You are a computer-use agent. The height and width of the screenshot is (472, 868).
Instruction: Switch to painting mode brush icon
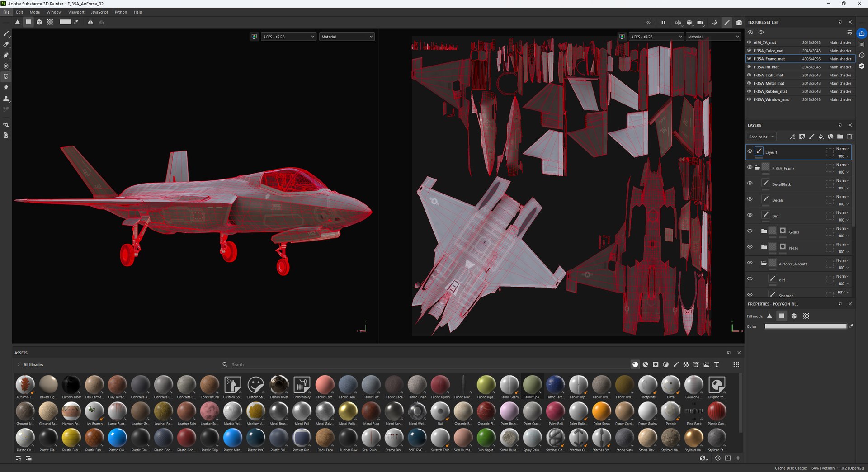tap(726, 22)
